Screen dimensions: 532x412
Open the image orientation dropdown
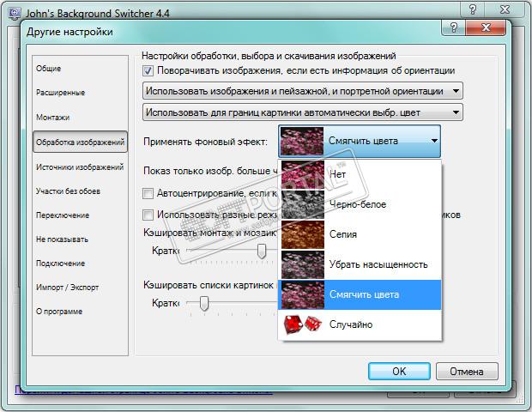[x=303, y=91]
